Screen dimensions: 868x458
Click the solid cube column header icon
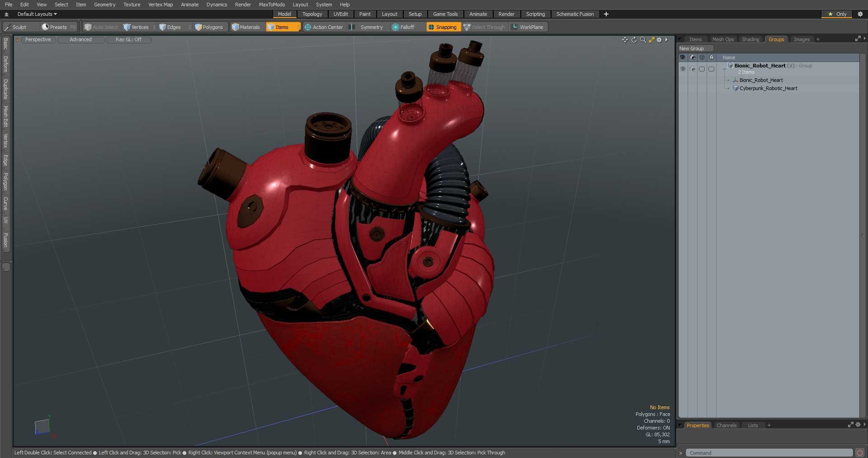tap(711, 57)
